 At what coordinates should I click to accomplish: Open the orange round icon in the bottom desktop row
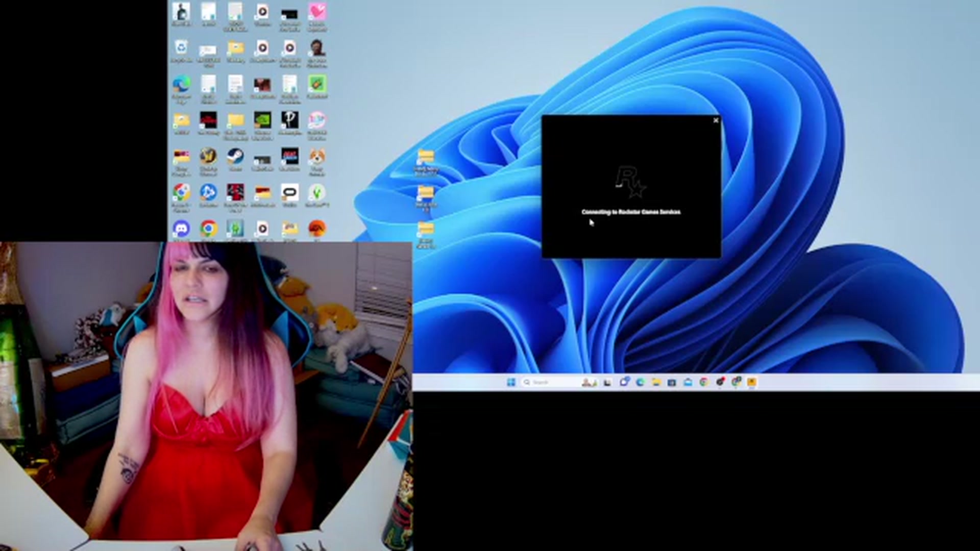point(317,230)
